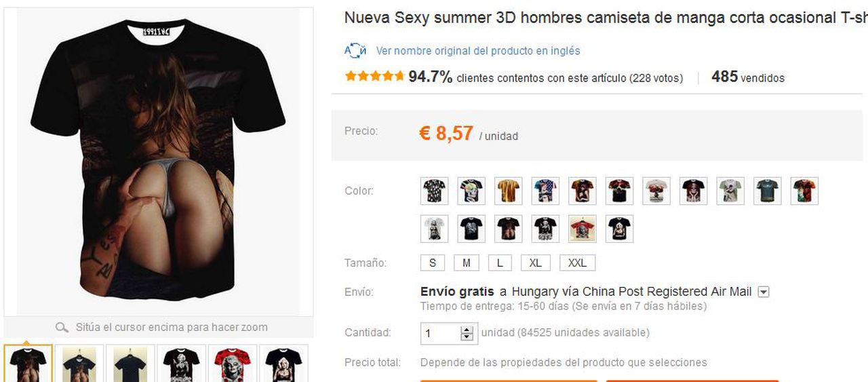The width and height of the screenshot is (868, 382).
Task: Click the translation icon beside product name link
Action: [355, 51]
